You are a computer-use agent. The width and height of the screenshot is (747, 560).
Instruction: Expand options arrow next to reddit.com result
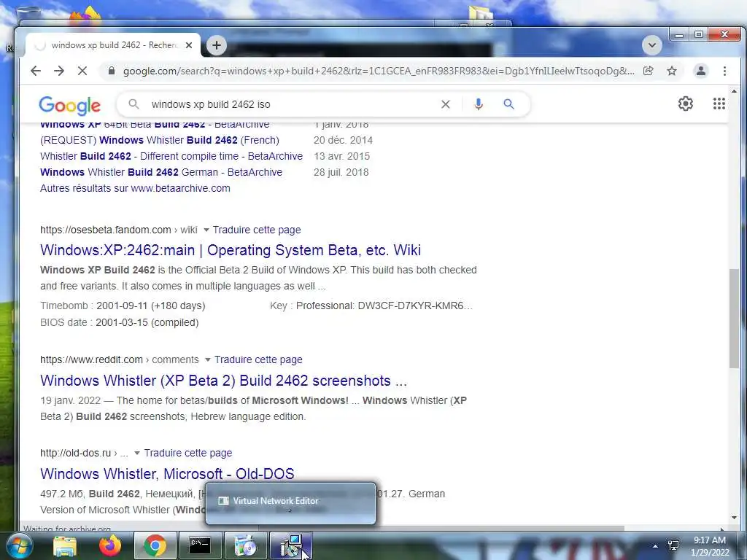208,359
